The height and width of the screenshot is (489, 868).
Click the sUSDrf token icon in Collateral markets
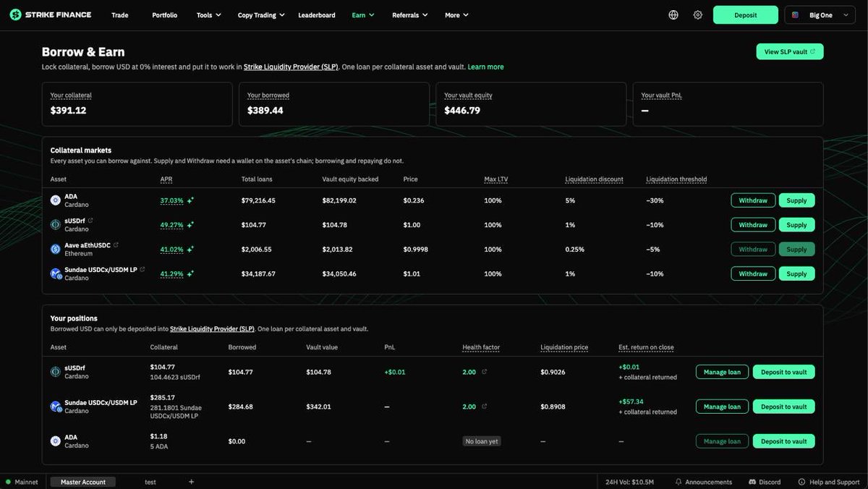point(56,225)
